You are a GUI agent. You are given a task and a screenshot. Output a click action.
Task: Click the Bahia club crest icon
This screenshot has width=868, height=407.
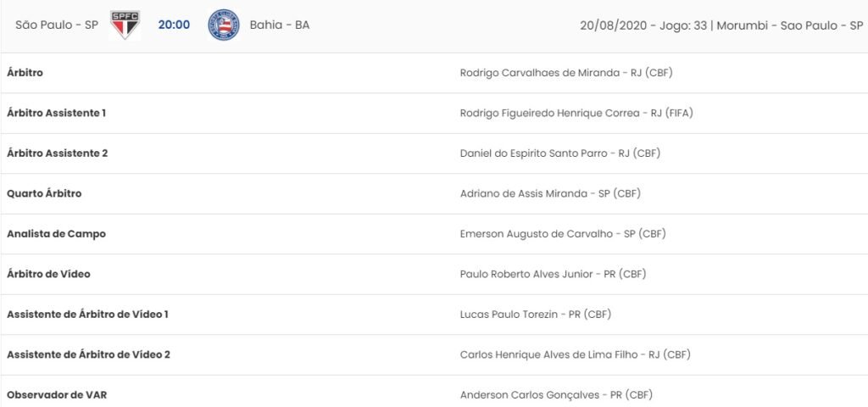[224, 25]
